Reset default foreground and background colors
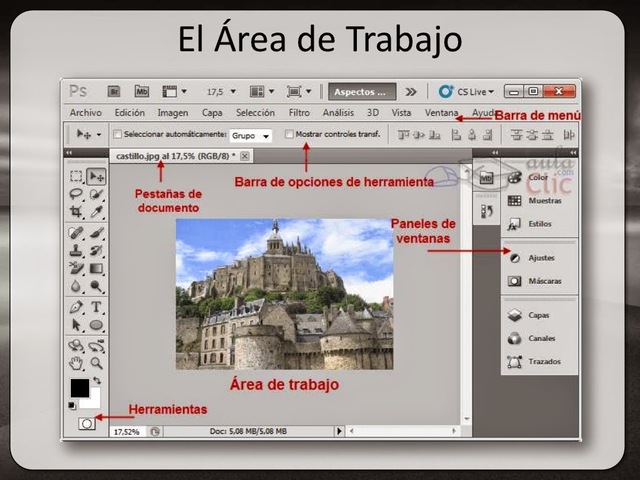 [x=72, y=405]
